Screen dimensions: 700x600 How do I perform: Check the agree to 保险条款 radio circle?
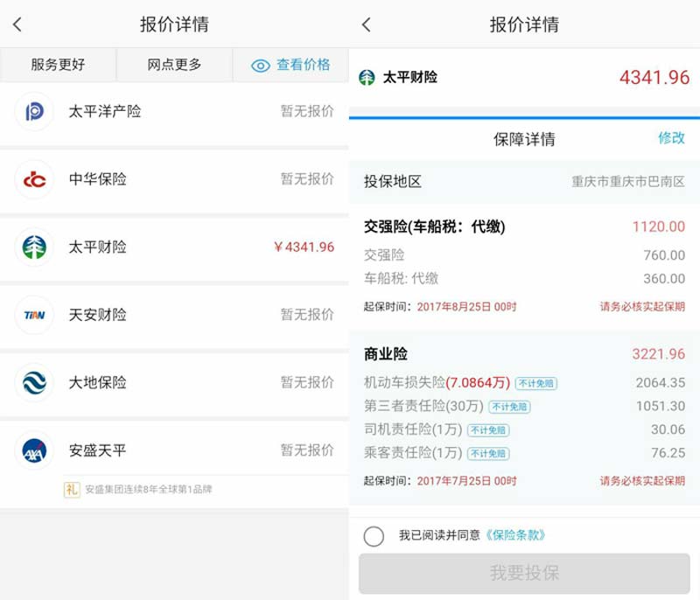374,536
